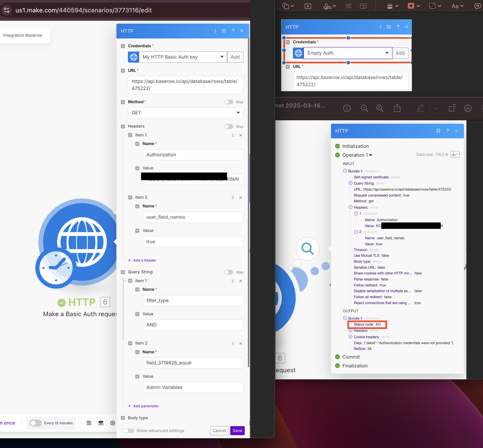Viewport: 483px width, 448px height.
Task: Click the Share icon in Preview window
Action: pyautogui.click(x=397, y=108)
